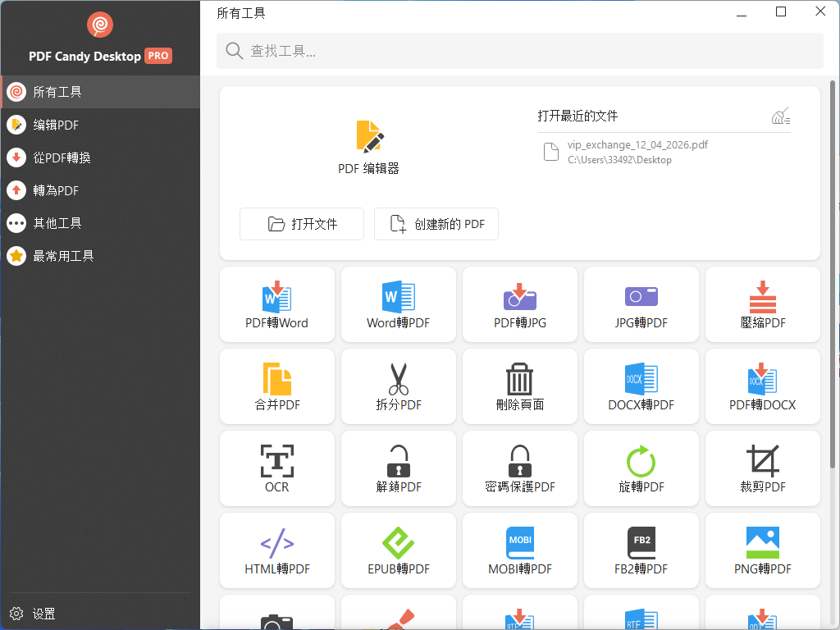840x630 pixels.
Task: Launch the JPG轉PDF converter
Action: pyautogui.click(x=641, y=304)
